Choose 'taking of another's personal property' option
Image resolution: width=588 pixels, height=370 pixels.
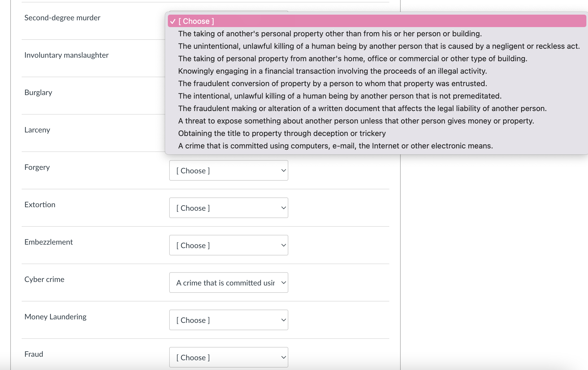(x=330, y=34)
